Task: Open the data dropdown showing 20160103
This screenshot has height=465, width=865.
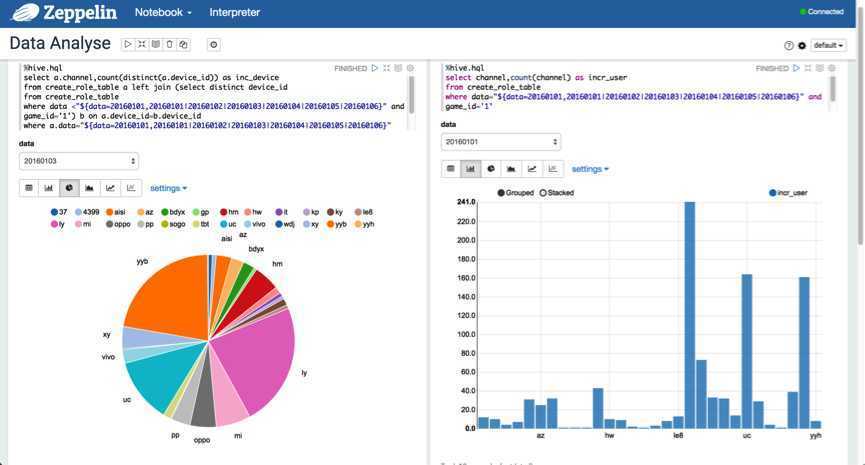Action: (79, 161)
